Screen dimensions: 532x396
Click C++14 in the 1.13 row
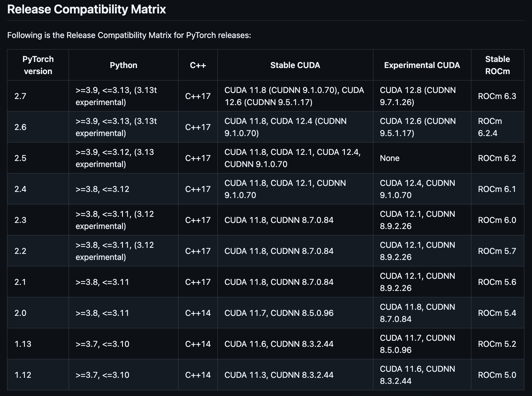point(198,344)
